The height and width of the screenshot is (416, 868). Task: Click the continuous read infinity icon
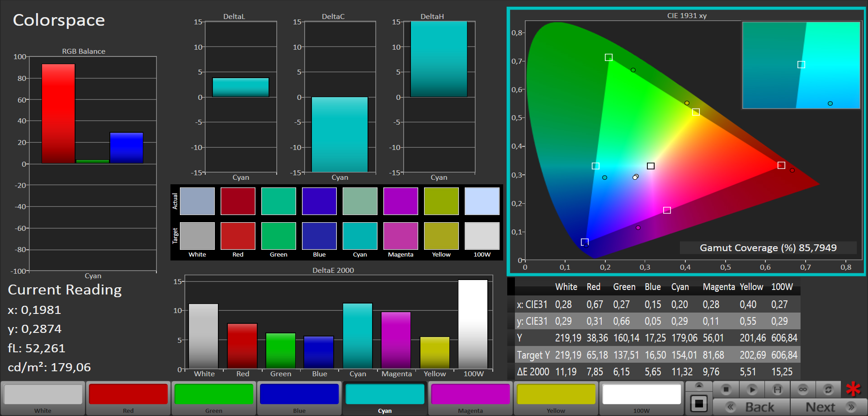point(803,389)
